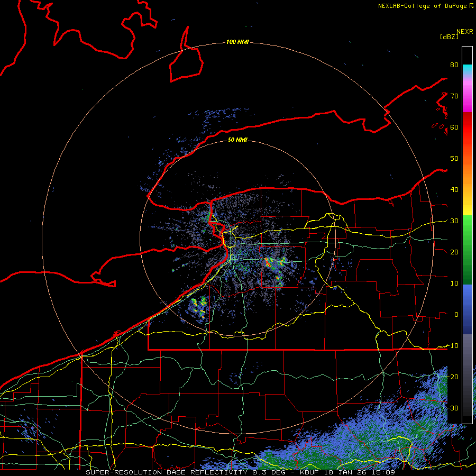Click the 60 dBZ legend value

pyautogui.click(x=454, y=127)
